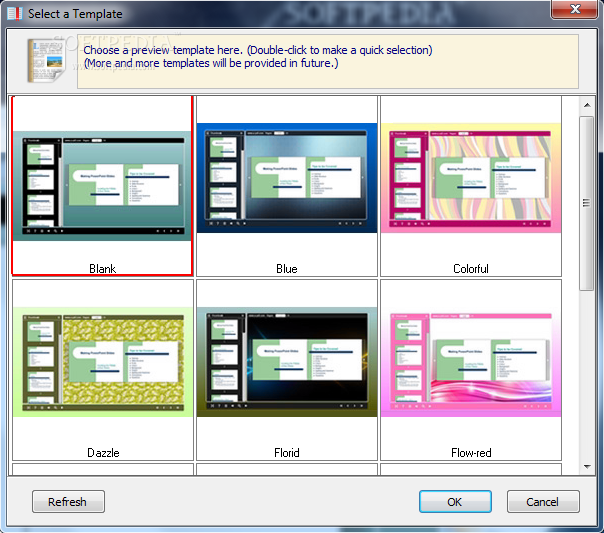This screenshot has width=604, height=533.
Task: Click the 'Dazzle' template label
Action: tap(103, 453)
